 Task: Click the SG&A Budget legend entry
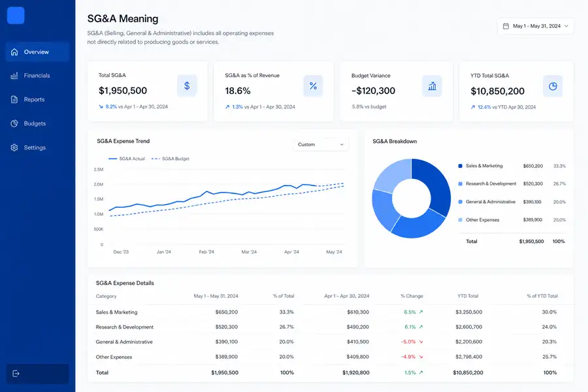171,159
